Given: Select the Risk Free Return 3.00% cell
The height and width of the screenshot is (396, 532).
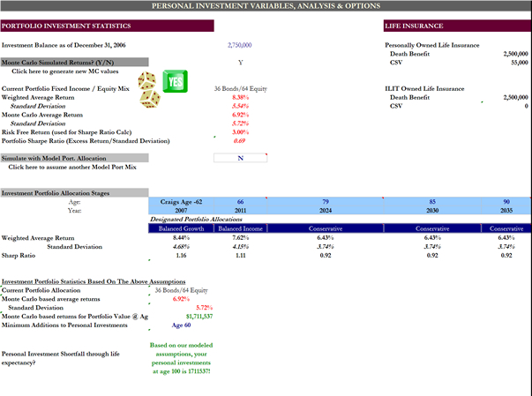Looking at the screenshot, I should [240, 131].
